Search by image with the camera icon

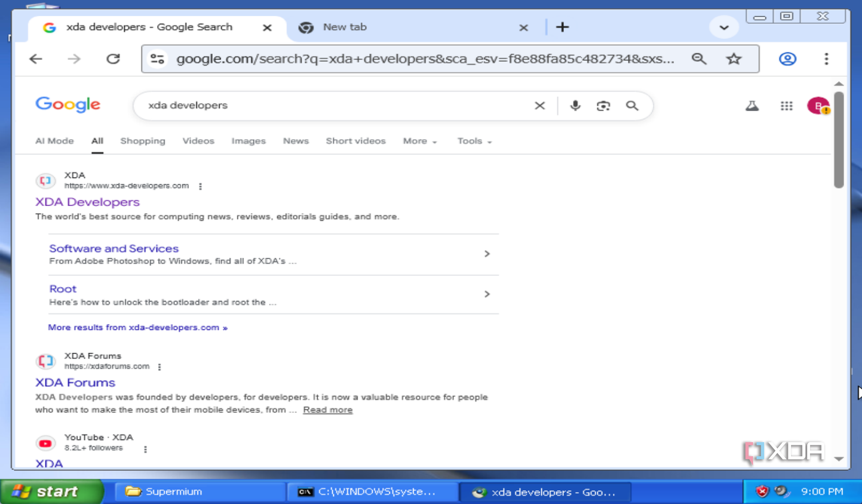603,106
